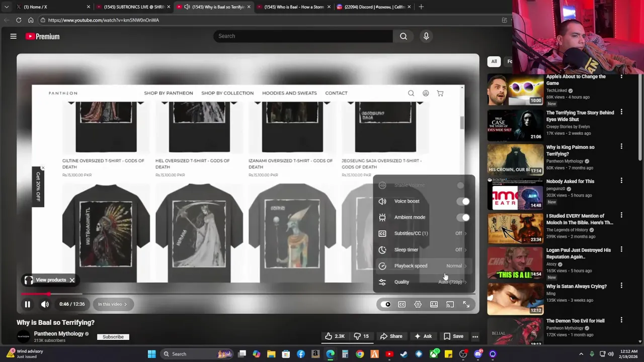Subscribe to Pantheon Mythology
Screen dimensions: 644x362
point(113,337)
